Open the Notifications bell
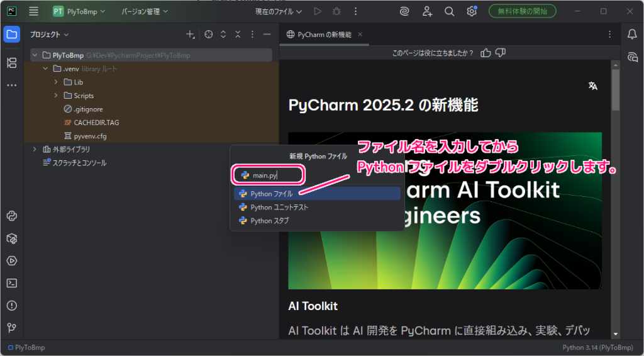The image size is (644, 356). coord(632,35)
